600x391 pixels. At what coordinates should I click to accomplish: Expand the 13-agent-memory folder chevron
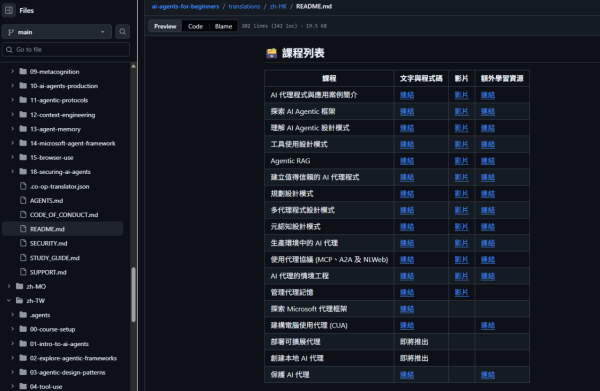tap(12, 129)
